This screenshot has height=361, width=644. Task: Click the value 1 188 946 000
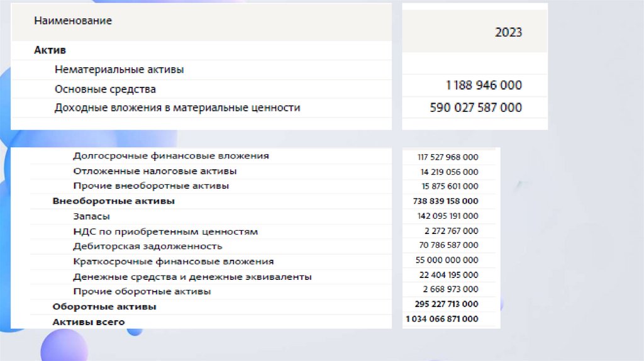[484, 85]
